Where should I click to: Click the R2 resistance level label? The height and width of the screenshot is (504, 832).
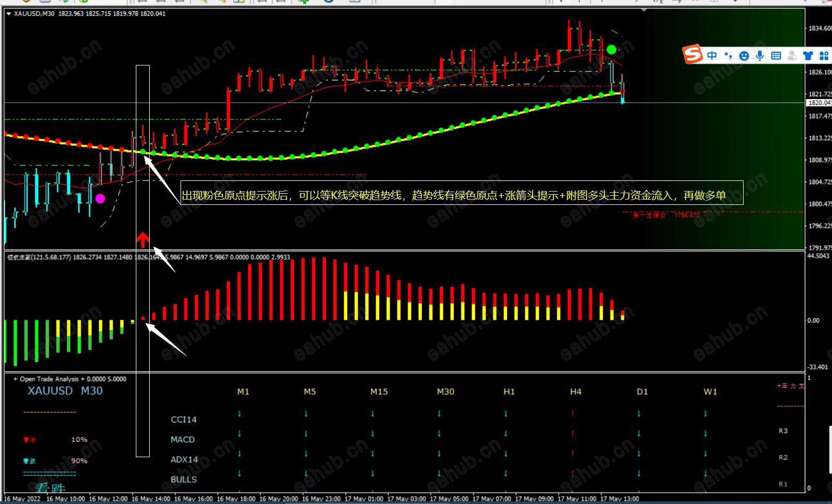(783, 458)
